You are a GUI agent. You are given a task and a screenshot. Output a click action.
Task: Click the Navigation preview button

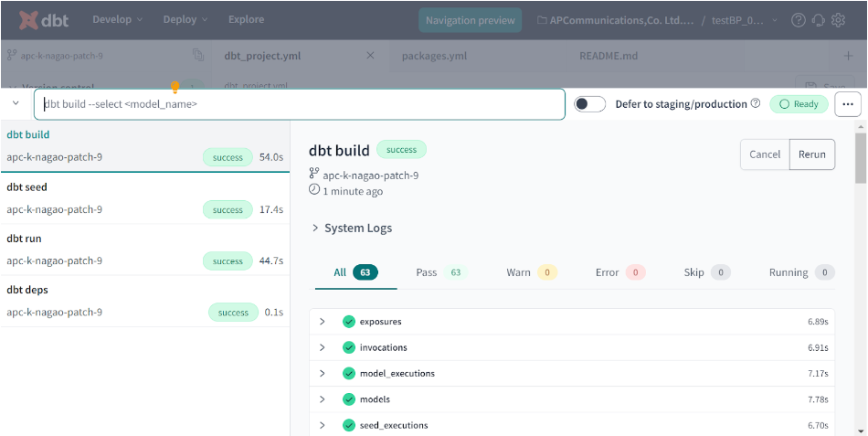pos(470,20)
